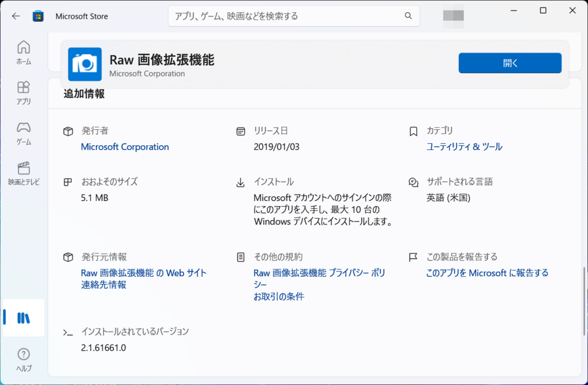Open Raw 画像拡張機能 プライバシー ポリシー link
The height and width of the screenshot is (385, 588).
tap(319, 279)
